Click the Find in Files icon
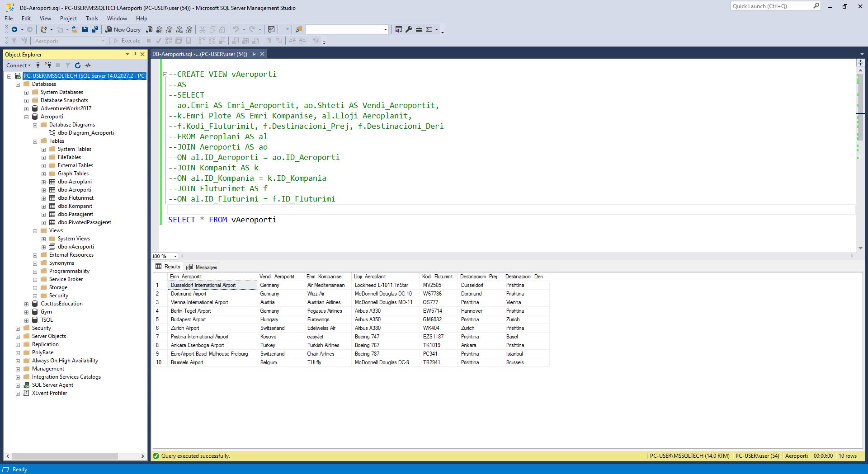 pyautogui.click(x=299, y=29)
